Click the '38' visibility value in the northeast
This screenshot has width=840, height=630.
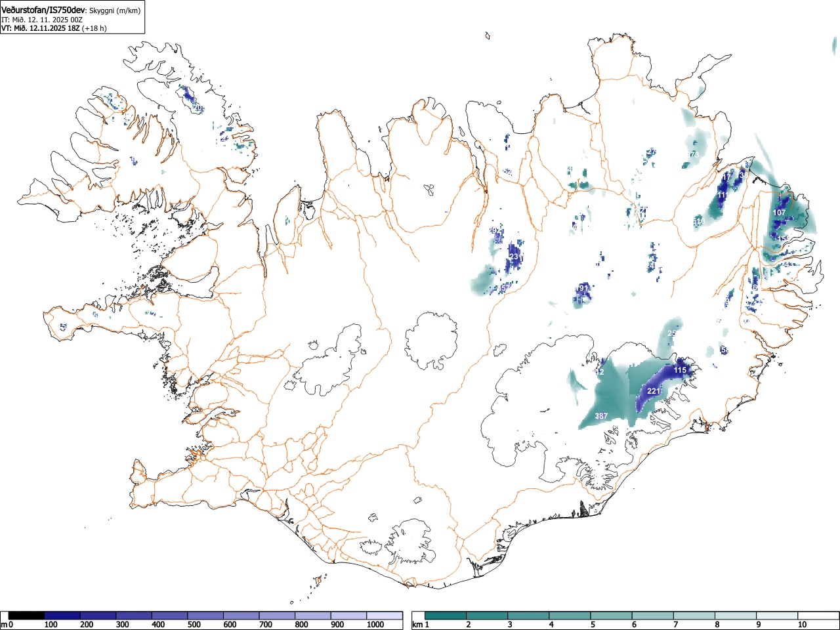pos(743,175)
